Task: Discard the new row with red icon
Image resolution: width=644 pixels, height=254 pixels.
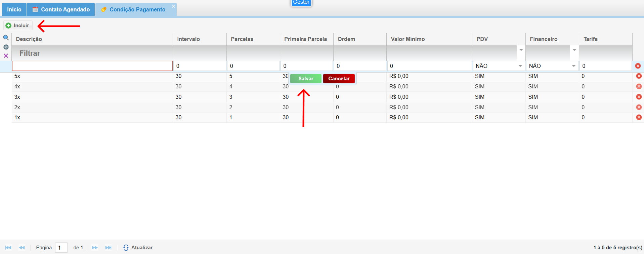Action: click(638, 66)
